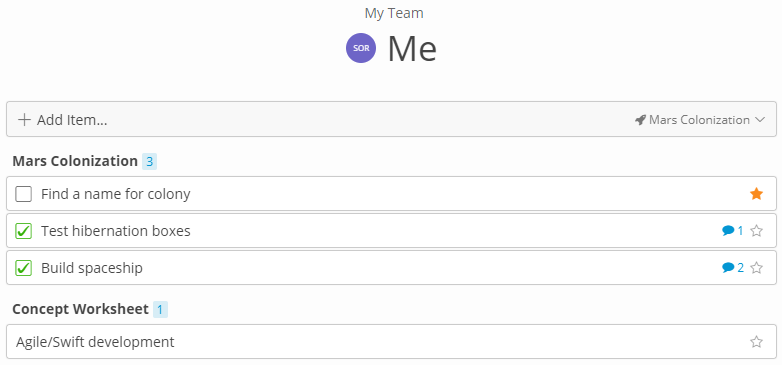Open the Mars Colonization list dropdown
The image size is (782, 365).
tap(700, 120)
